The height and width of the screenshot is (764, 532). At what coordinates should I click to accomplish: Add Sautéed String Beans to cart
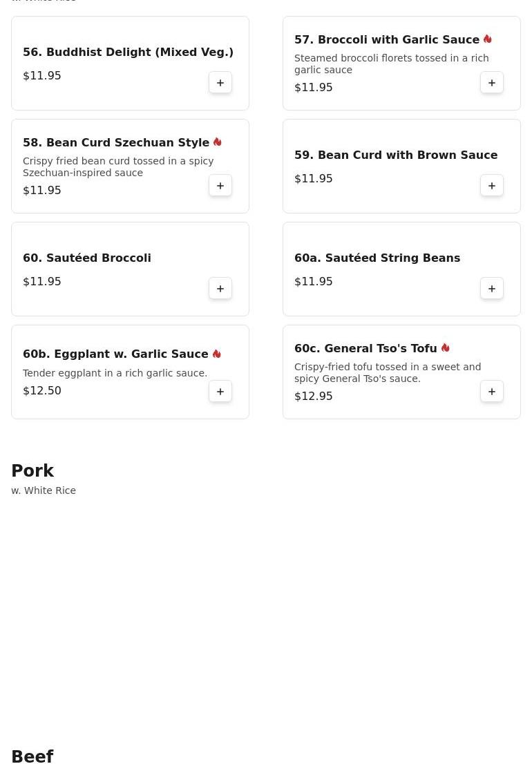coord(491,289)
